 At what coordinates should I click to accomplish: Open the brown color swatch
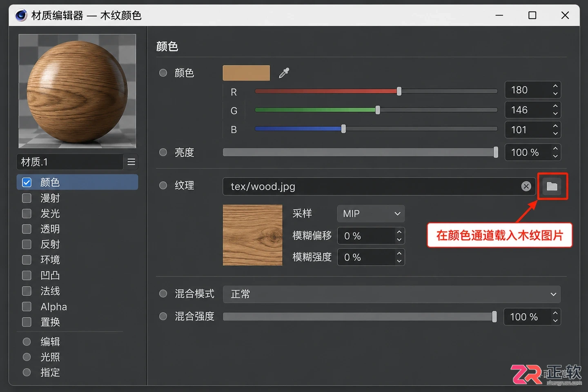246,73
